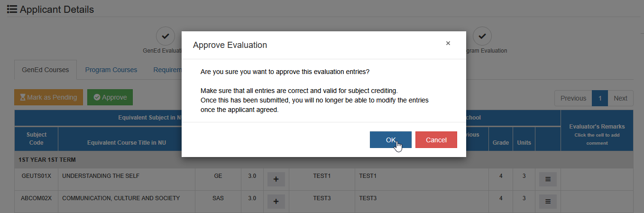Click the ABCOM02X subject code cell
Viewport: 644px width, 213px height.
pyautogui.click(x=36, y=202)
